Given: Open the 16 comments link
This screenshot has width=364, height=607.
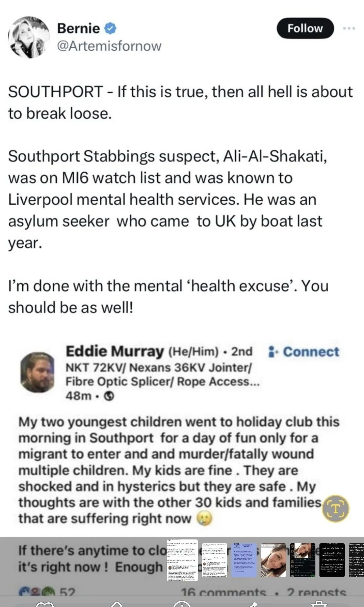Looking at the screenshot, I should click(x=224, y=592).
